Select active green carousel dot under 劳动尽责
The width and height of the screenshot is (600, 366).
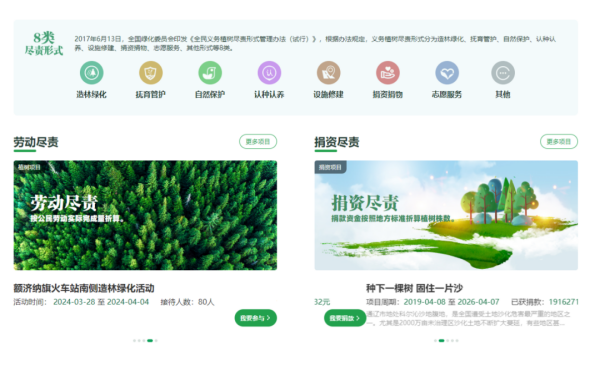(150, 340)
